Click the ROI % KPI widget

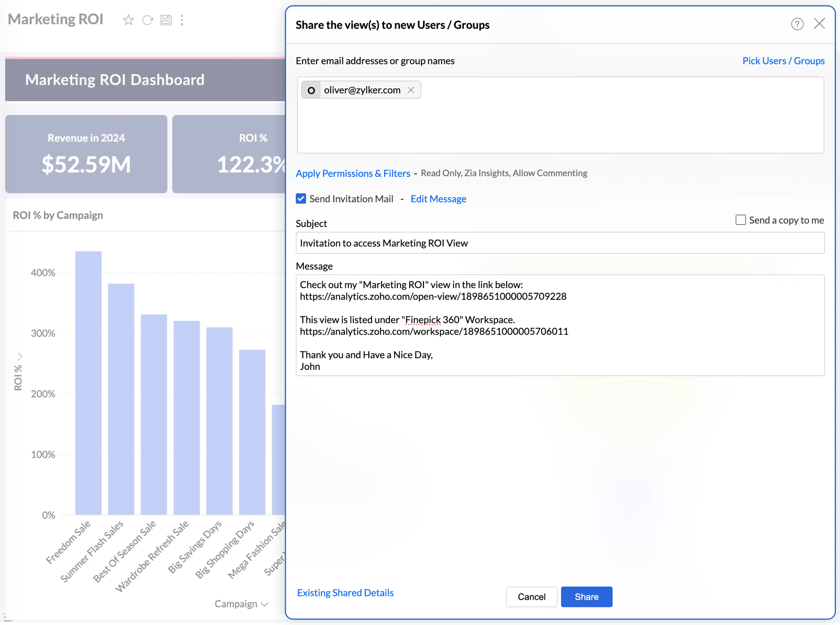[x=229, y=154]
